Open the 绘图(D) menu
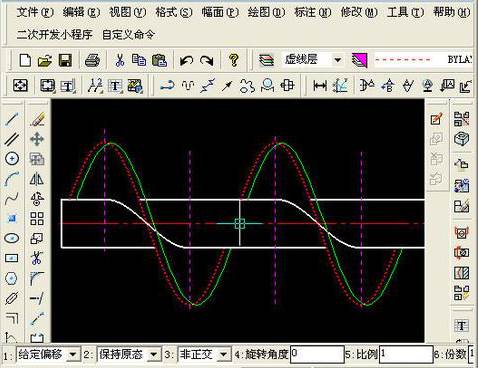The image size is (478, 368). tap(266, 13)
